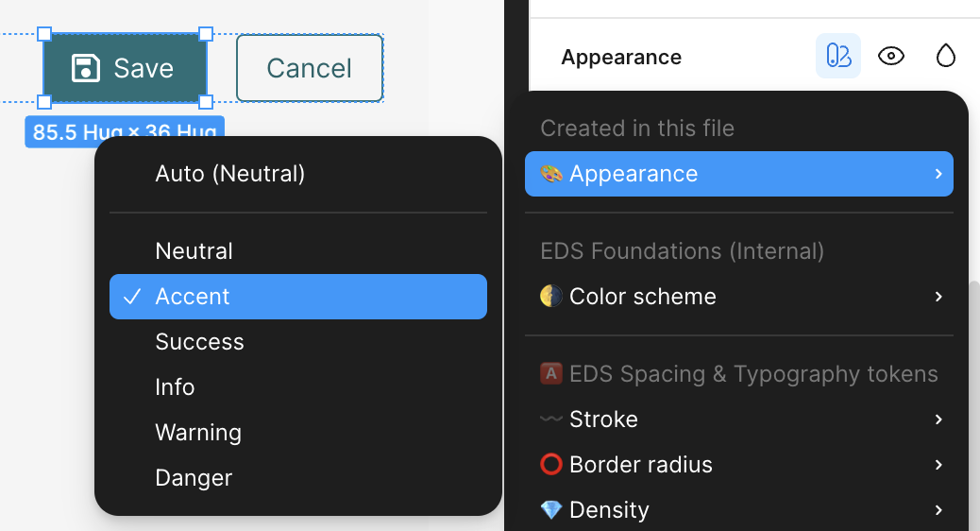
Task: Click the top-left selection resize handle
Action: pos(44,34)
